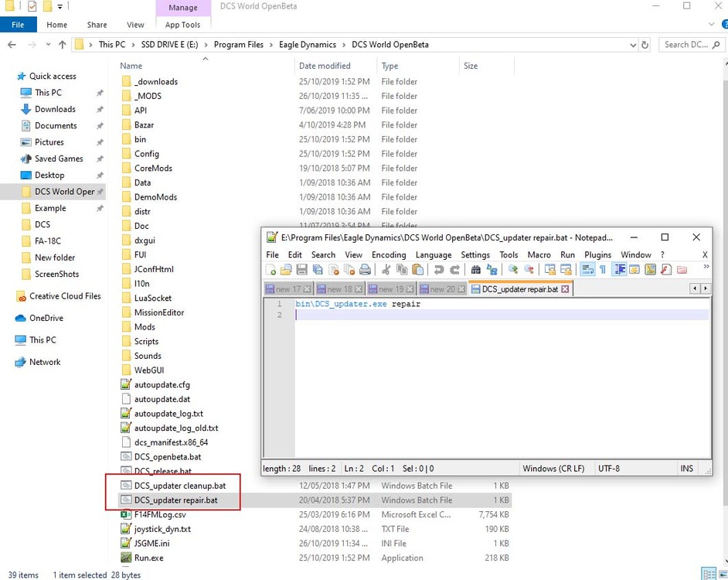Viewport: 728px width, 580px height.
Task: Toggle INS insert mode in the status bar
Action: (687, 468)
